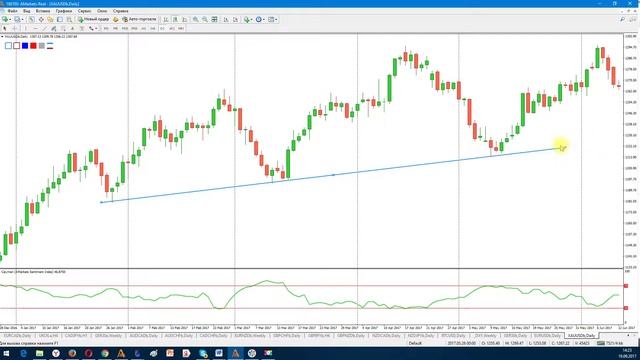Select the crosshair tool
The image size is (640, 360).
click(x=14, y=29)
